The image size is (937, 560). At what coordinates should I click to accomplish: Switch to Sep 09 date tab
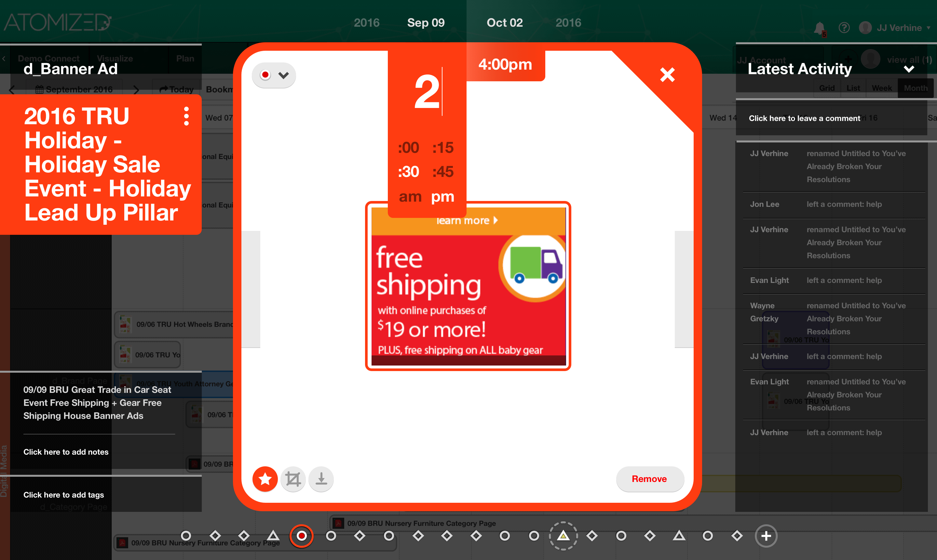pyautogui.click(x=426, y=23)
